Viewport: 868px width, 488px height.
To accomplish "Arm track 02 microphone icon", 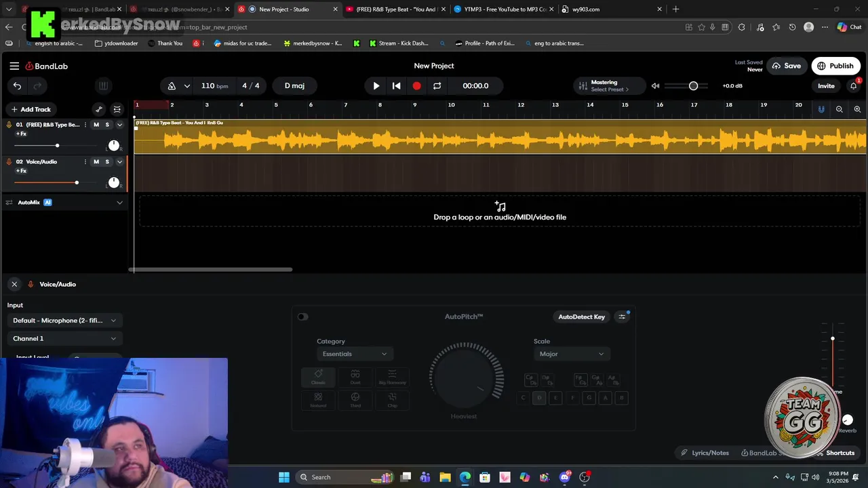I will coord(9,161).
